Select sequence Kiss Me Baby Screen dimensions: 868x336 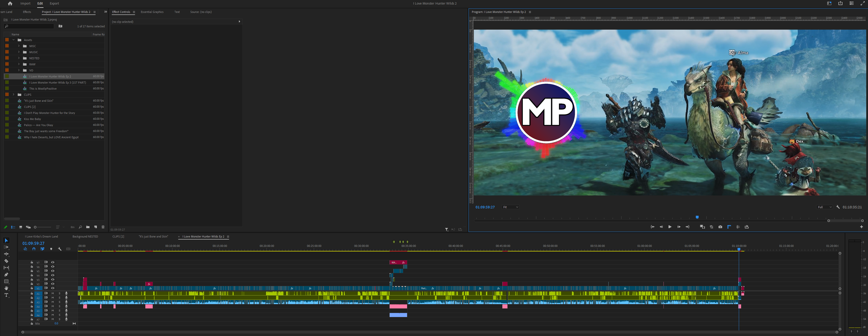pyautogui.click(x=32, y=119)
